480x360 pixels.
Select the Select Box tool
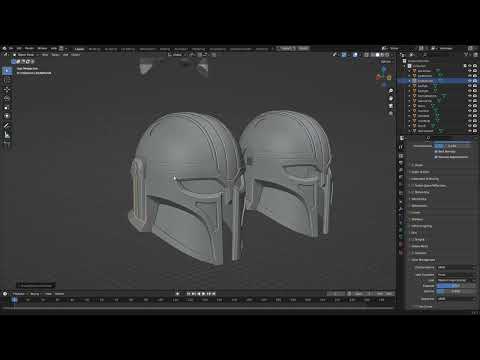click(7, 71)
